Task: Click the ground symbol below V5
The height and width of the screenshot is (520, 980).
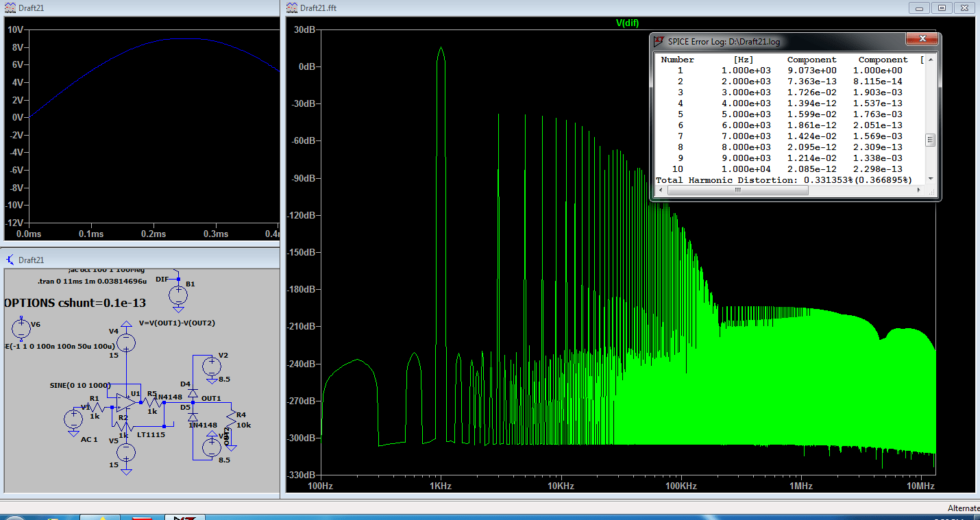Action: point(127,471)
